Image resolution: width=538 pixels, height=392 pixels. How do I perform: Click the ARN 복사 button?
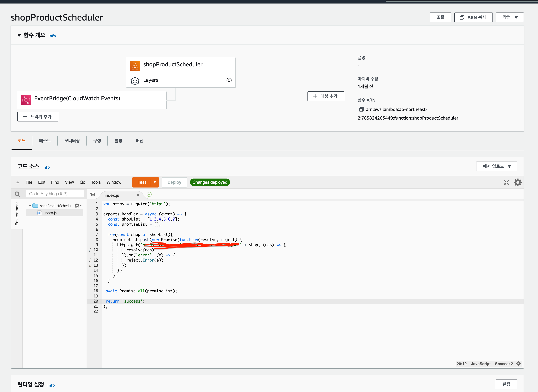[x=473, y=17]
